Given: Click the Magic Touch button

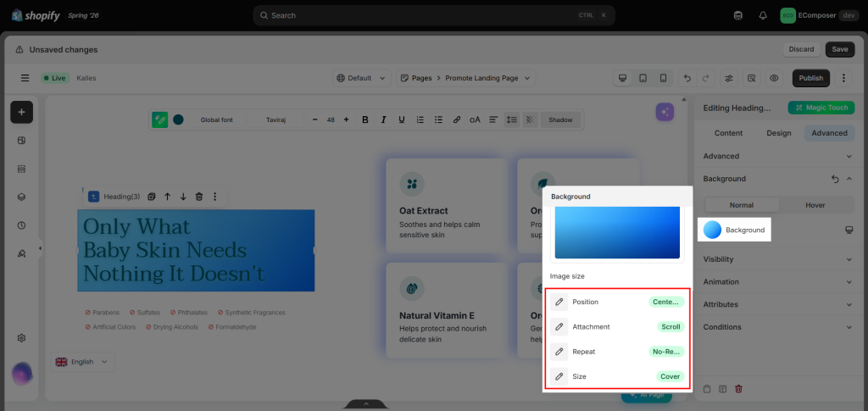Looking at the screenshot, I should coord(821,108).
